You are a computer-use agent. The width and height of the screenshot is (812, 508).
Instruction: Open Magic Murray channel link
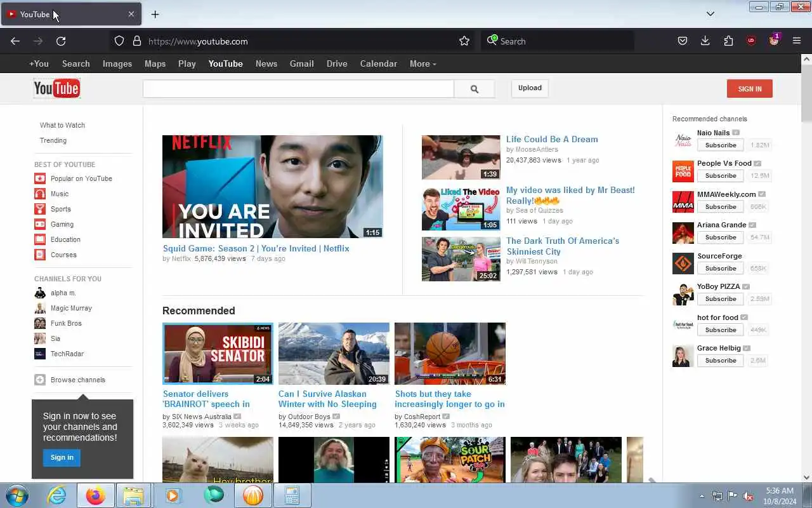[x=71, y=308]
